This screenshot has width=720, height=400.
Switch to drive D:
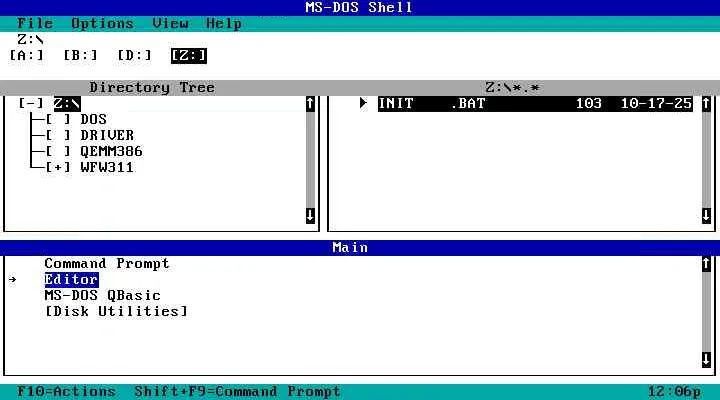click(135, 56)
